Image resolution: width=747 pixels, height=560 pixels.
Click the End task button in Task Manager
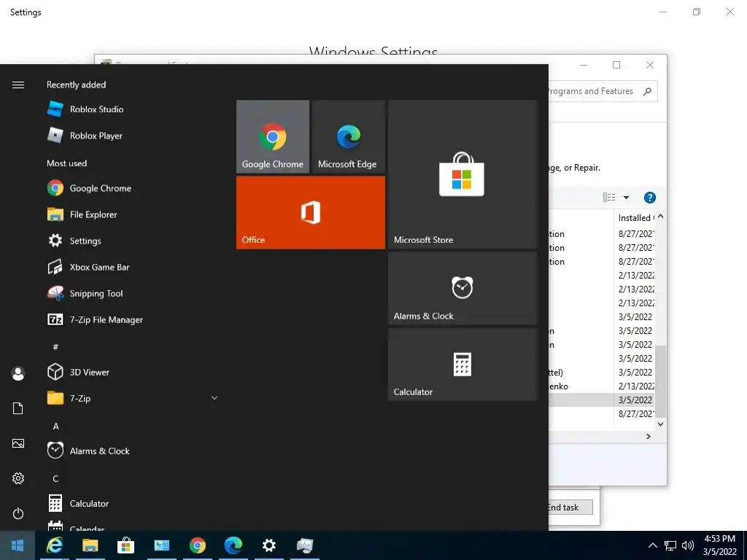click(570, 507)
